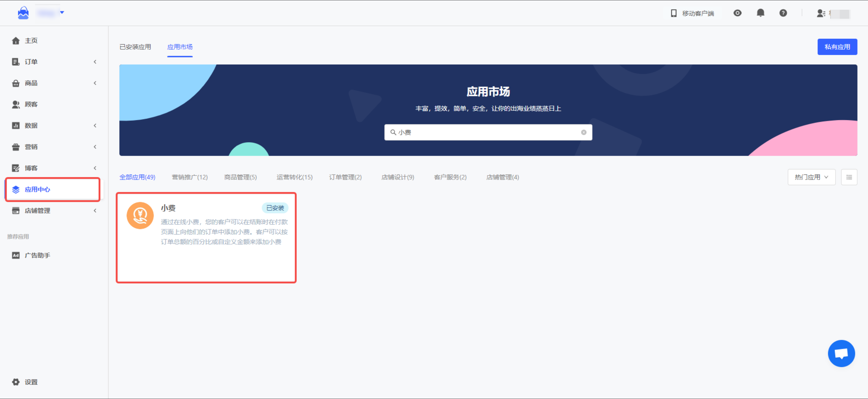This screenshot has width=868, height=399.
Task: Open the store switcher dropdown arrow
Action: pyautogui.click(x=62, y=12)
